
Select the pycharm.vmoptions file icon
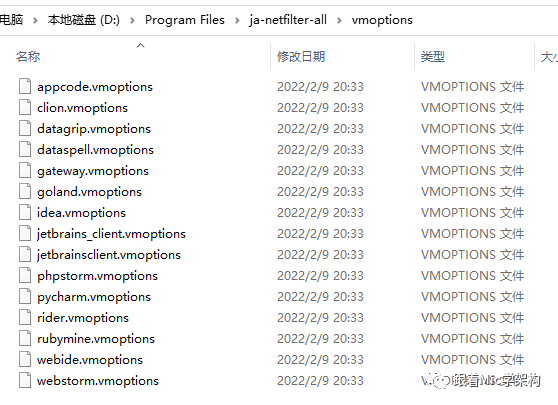25,296
